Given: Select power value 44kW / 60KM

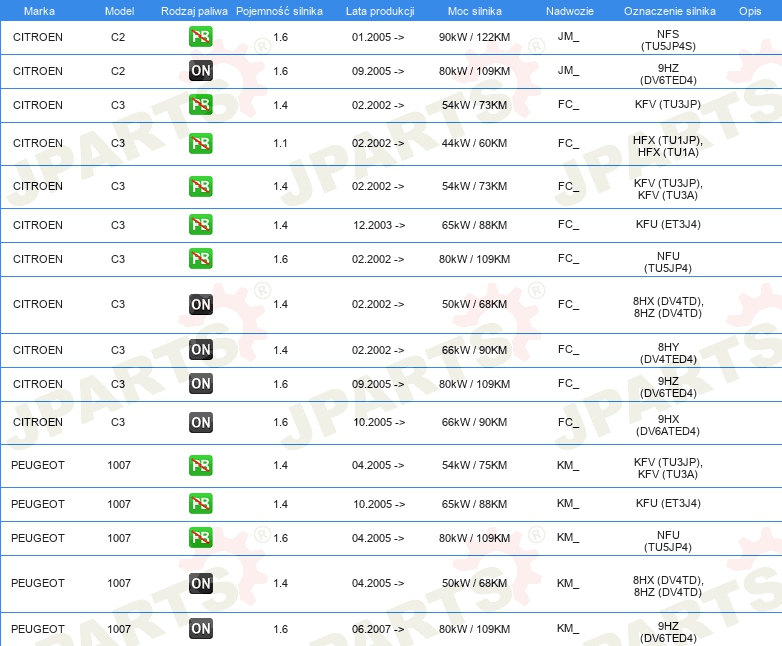Looking at the screenshot, I should click(x=474, y=143).
